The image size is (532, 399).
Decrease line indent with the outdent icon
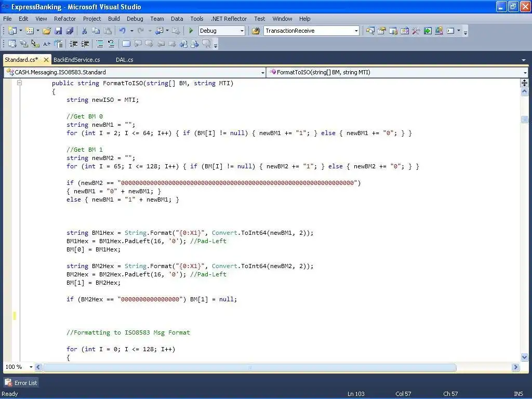(x=73, y=44)
